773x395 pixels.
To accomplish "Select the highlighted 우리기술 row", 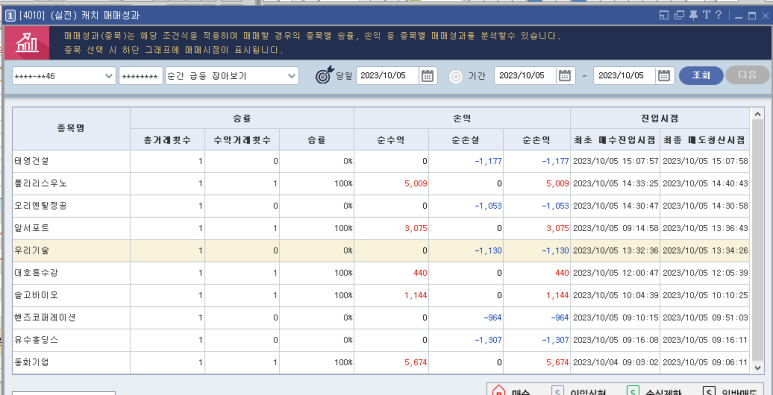I will pyautogui.click(x=381, y=251).
